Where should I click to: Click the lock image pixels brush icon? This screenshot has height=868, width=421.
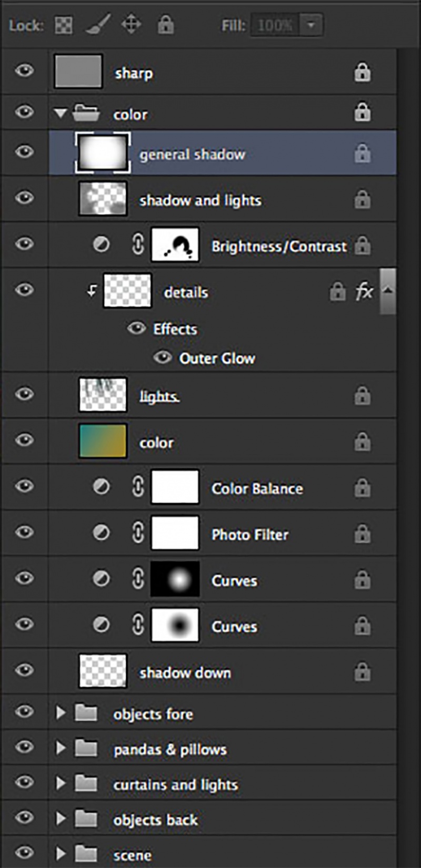coord(97,24)
